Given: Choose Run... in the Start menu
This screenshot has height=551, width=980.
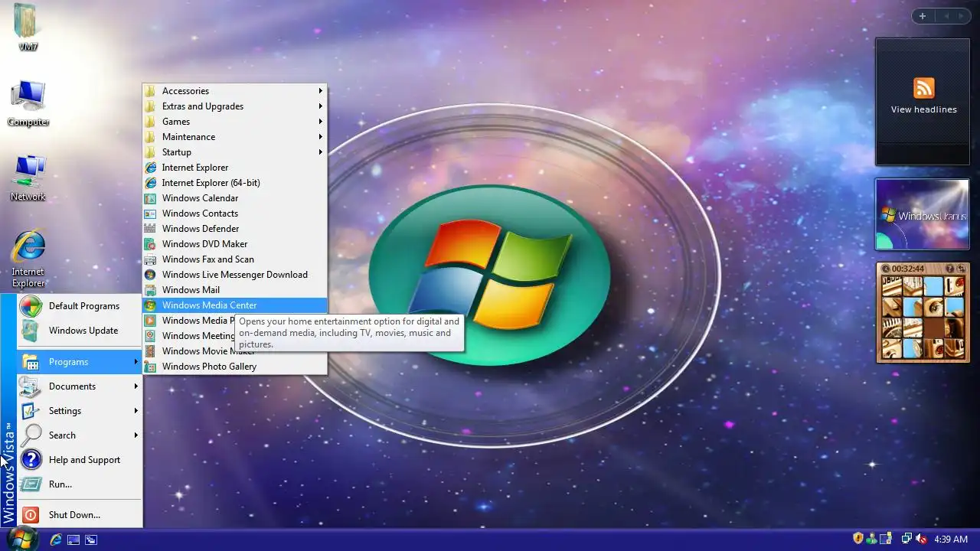Looking at the screenshot, I should coord(80,484).
